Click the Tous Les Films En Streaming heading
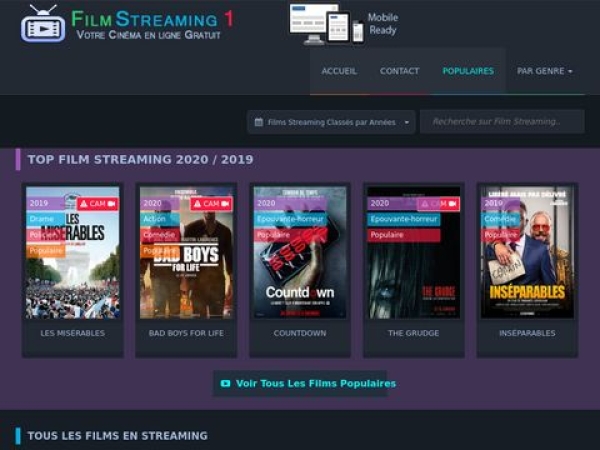This screenshot has height=450, width=600. pyautogui.click(x=117, y=436)
